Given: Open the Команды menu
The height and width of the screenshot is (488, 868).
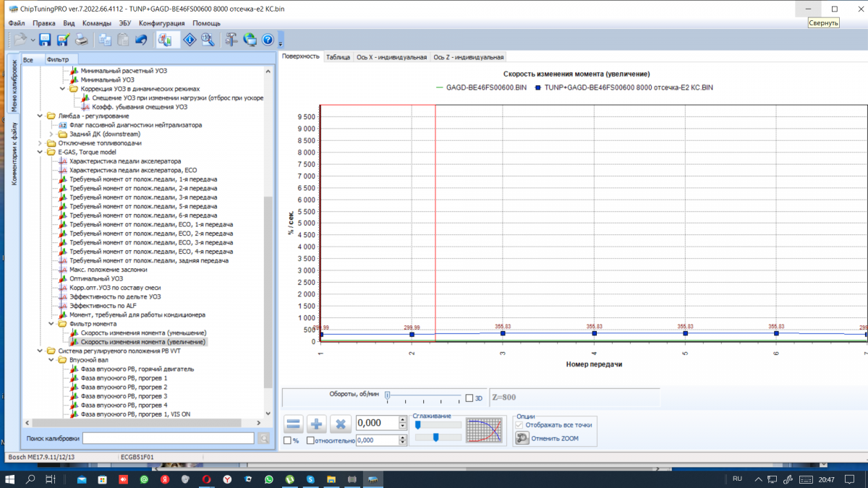Looking at the screenshot, I should (96, 23).
